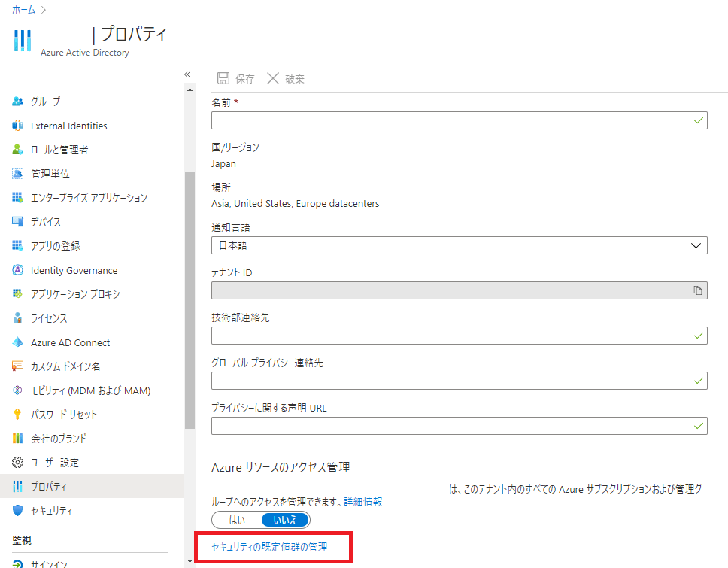This screenshot has height=568, width=728.
Task: Click the External Identities icon
Action: click(17, 126)
